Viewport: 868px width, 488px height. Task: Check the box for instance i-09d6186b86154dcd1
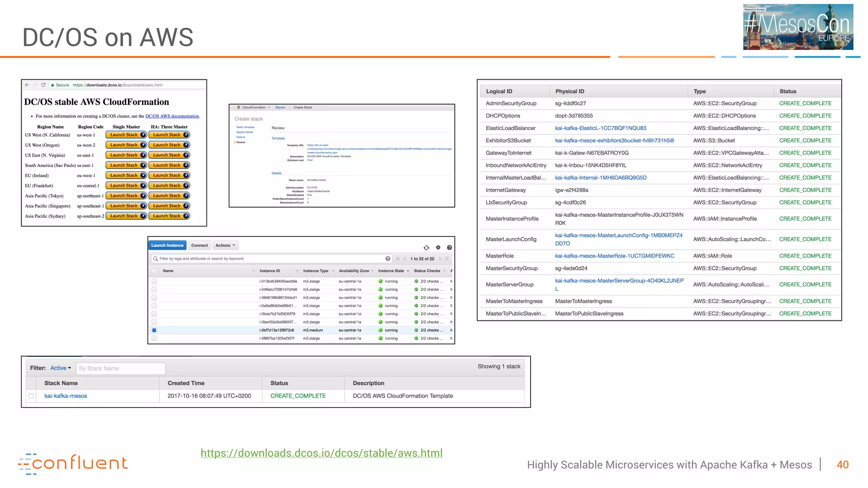pyautogui.click(x=154, y=298)
